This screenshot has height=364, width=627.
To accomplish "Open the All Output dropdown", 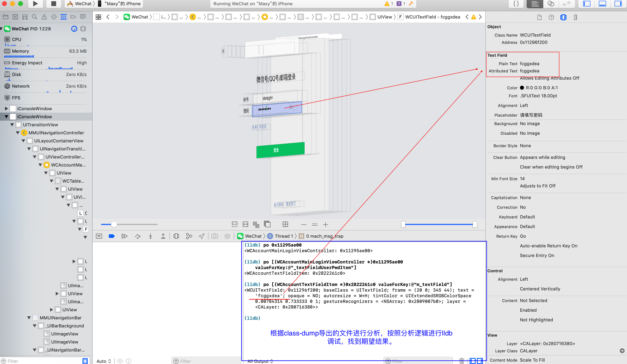I will (260, 361).
